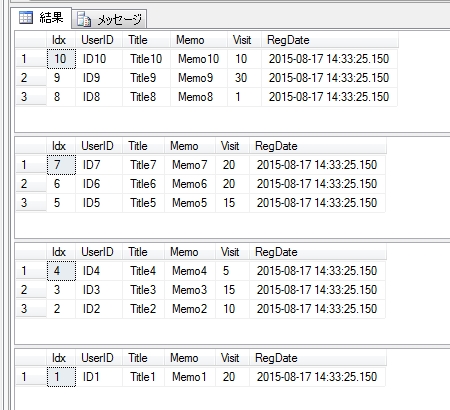This screenshot has width=450, height=410.
Task: Click the grid icon on 結果 tab
Action: click(26, 18)
